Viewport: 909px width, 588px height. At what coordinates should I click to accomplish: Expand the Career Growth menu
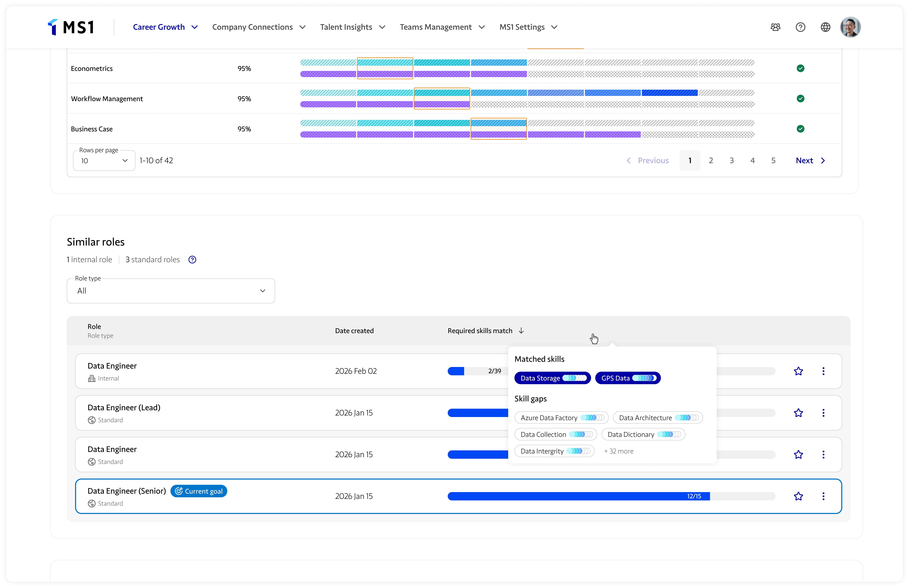(x=165, y=27)
